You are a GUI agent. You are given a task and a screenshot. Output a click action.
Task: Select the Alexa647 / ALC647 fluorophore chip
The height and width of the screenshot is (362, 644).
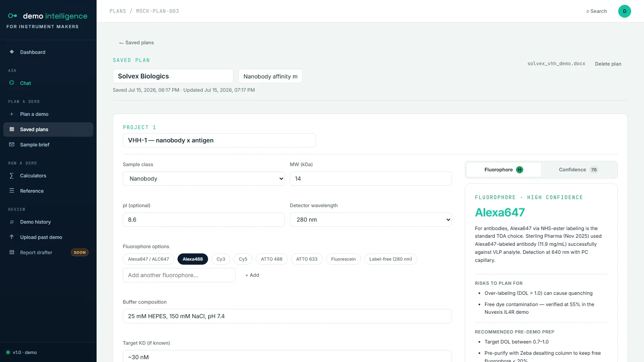(149, 259)
